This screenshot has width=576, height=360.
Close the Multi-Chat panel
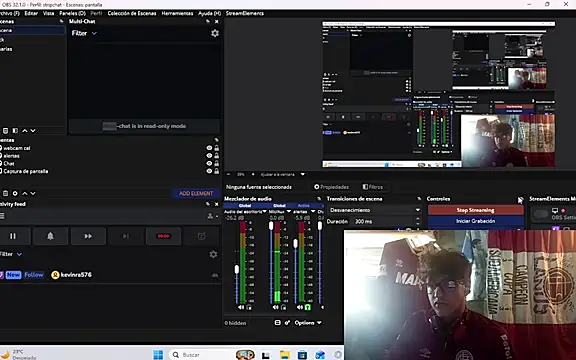tap(216, 21)
